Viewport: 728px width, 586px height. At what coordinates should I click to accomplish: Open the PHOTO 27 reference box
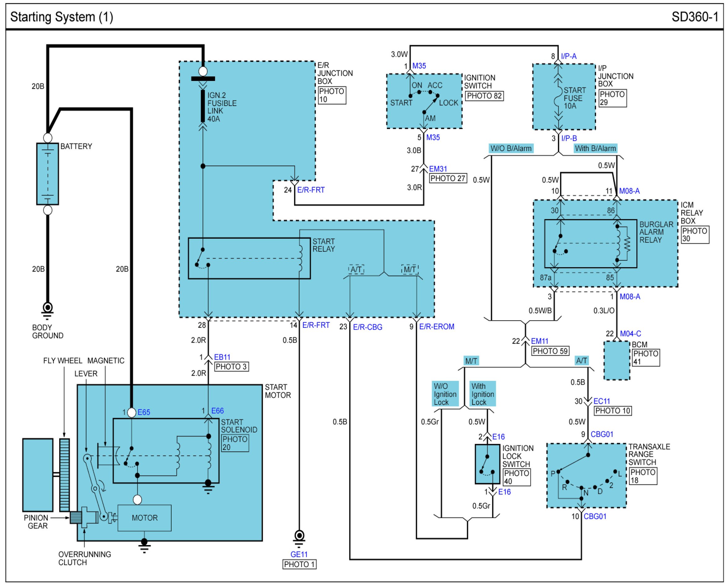click(448, 179)
